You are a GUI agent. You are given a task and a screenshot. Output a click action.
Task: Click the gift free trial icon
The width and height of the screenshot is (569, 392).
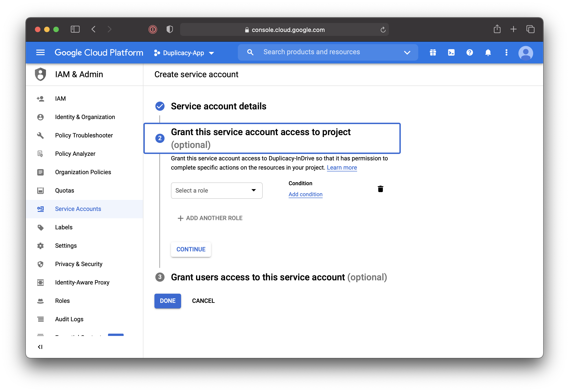433,53
